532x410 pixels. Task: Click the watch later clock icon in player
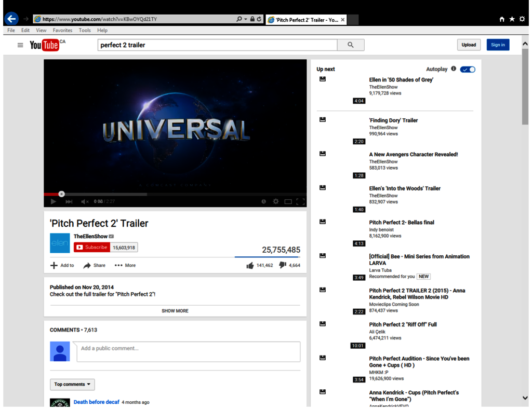click(263, 201)
